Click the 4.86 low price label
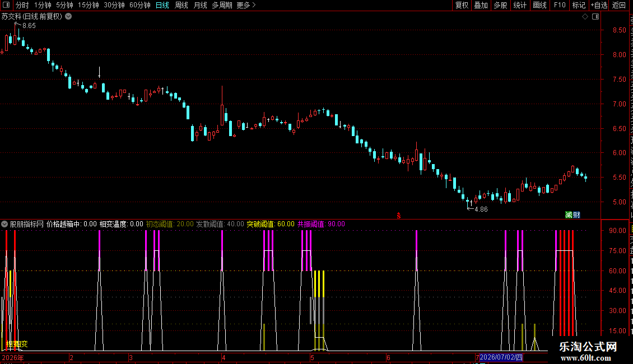 (481, 209)
